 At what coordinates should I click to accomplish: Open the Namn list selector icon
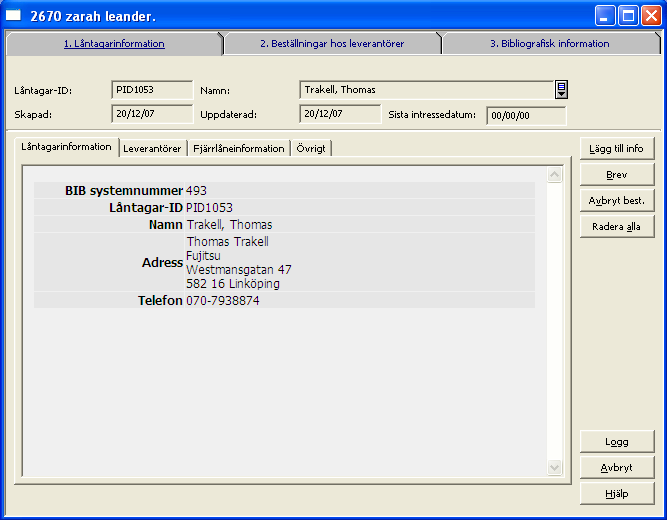(x=561, y=90)
